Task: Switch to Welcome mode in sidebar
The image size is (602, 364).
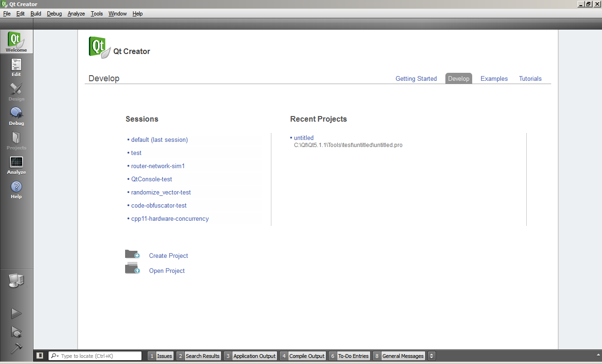Action: [16, 42]
